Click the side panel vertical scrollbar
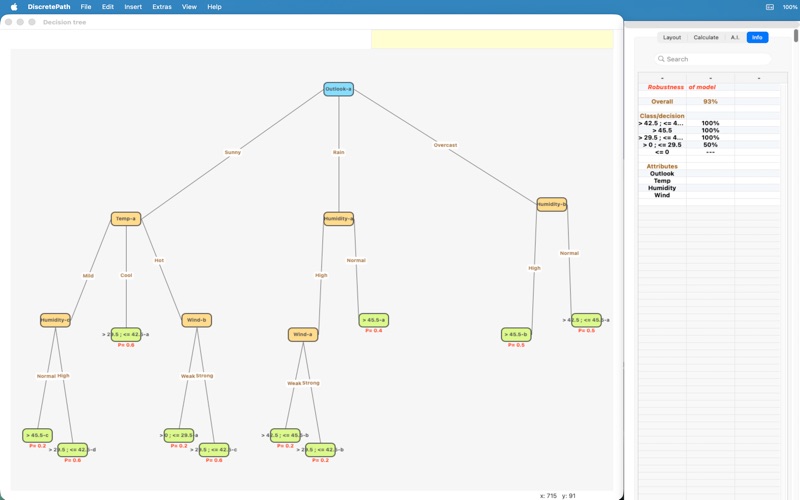The image size is (800, 500). 796,36
